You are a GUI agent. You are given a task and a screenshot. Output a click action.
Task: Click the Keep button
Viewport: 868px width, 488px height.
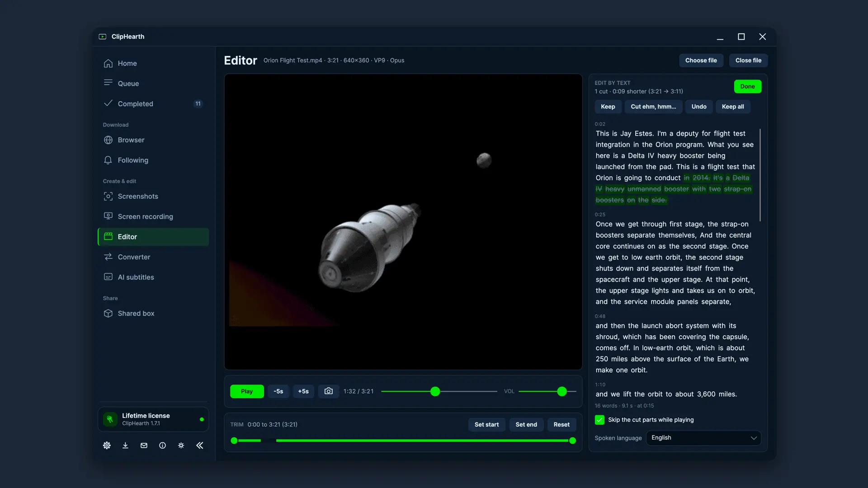[x=608, y=107]
